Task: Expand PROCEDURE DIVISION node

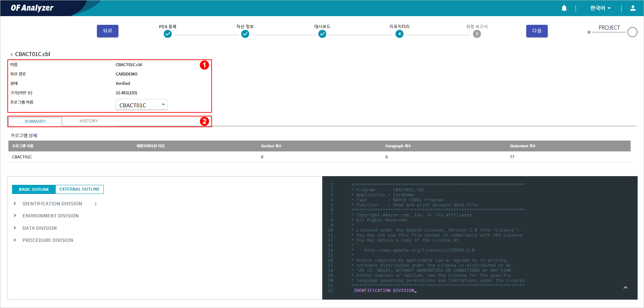Action: (x=15, y=240)
